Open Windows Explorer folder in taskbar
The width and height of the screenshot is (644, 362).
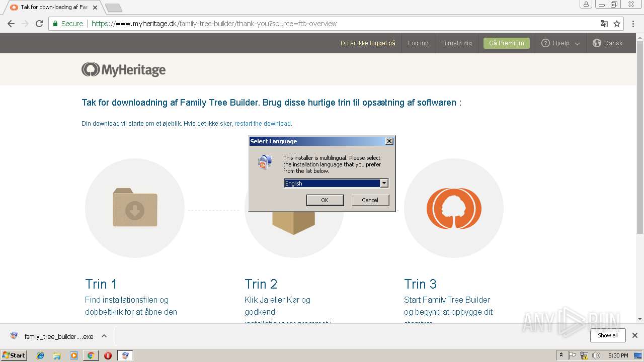point(57,355)
